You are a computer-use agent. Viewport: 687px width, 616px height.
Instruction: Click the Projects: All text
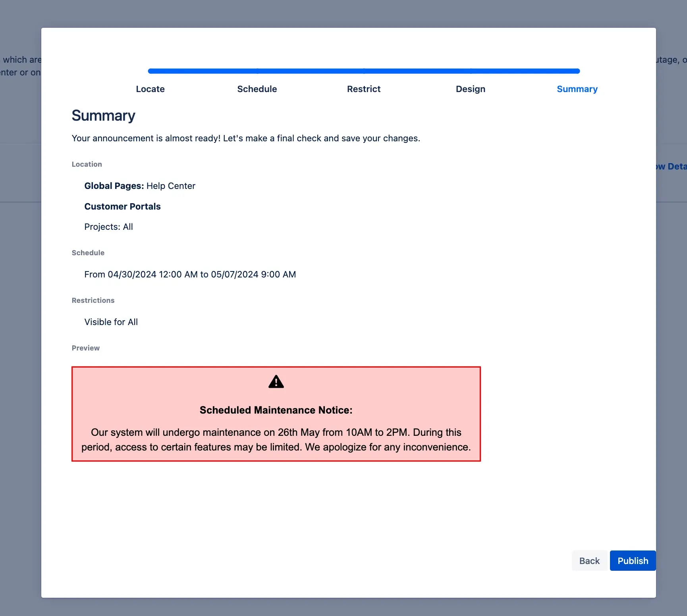pyautogui.click(x=108, y=227)
